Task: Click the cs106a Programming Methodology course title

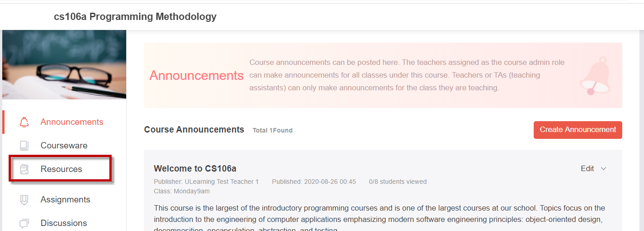Action: [135, 17]
